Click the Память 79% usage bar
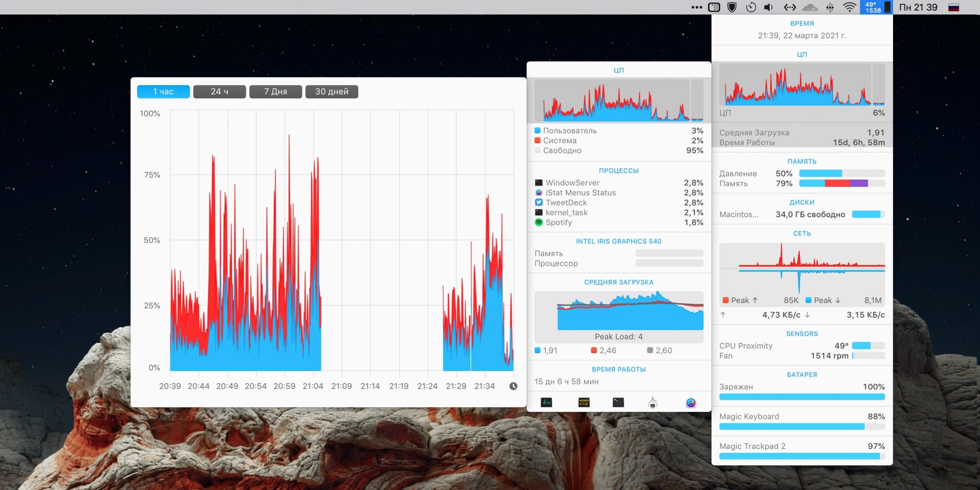The height and width of the screenshot is (490, 980). tap(842, 183)
